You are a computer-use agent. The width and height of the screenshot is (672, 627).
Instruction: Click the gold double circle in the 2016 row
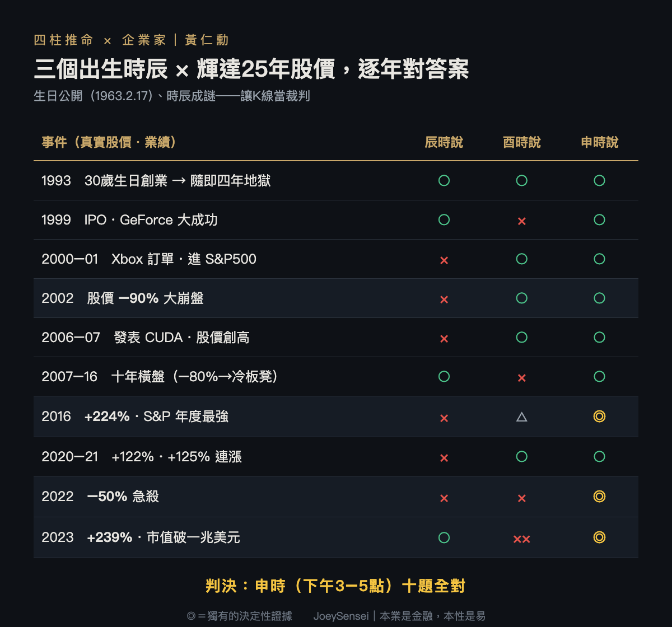coord(599,417)
